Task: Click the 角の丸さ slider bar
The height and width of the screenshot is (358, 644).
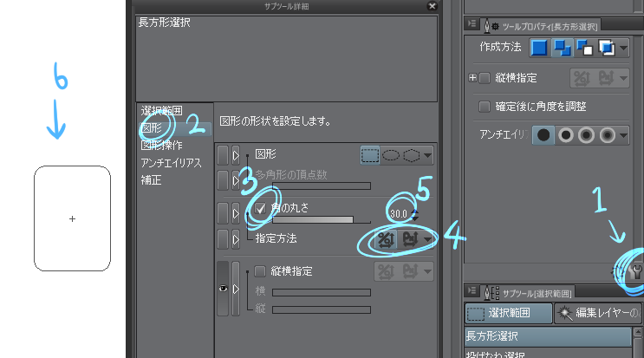Action: (322, 219)
